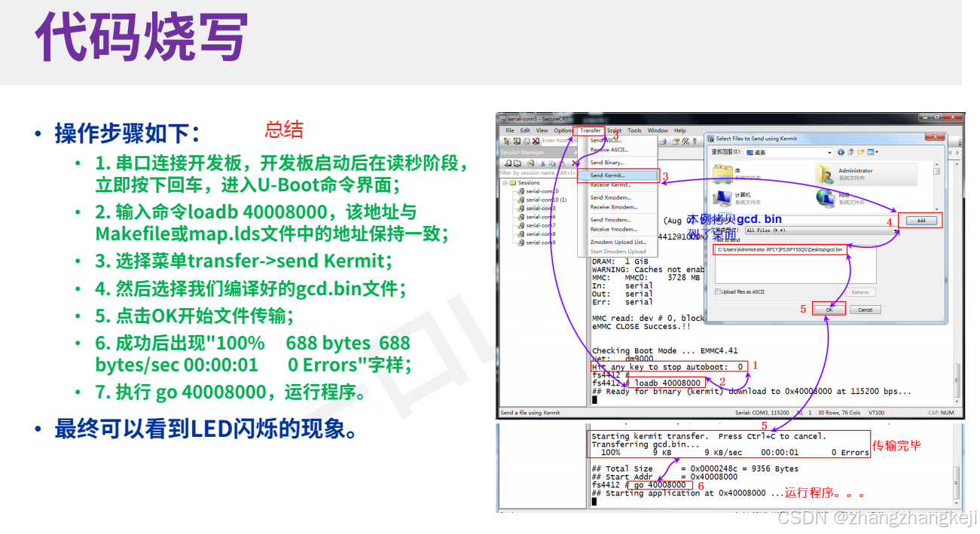The height and width of the screenshot is (534, 980).
Task: Click the Print icon in SecureCRT toolbar
Action: point(663,141)
